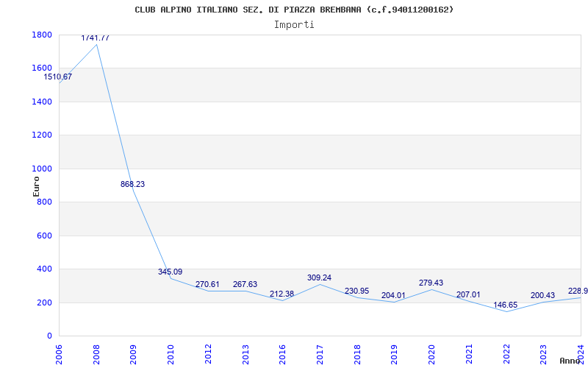Click the 2012 year label

click(208, 355)
